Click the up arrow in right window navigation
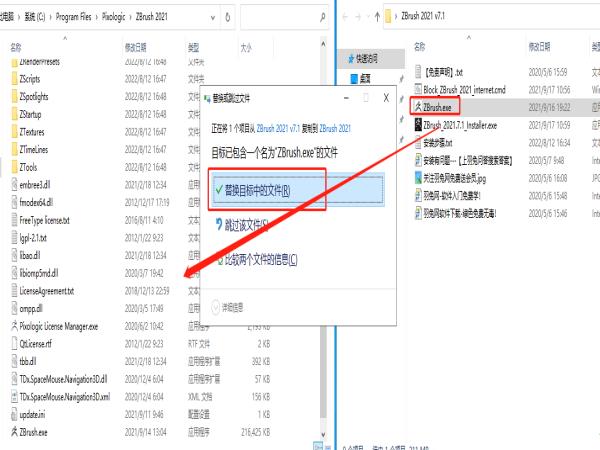Image resolution: width=600 pixels, height=450 pixels. click(x=377, y=16)
